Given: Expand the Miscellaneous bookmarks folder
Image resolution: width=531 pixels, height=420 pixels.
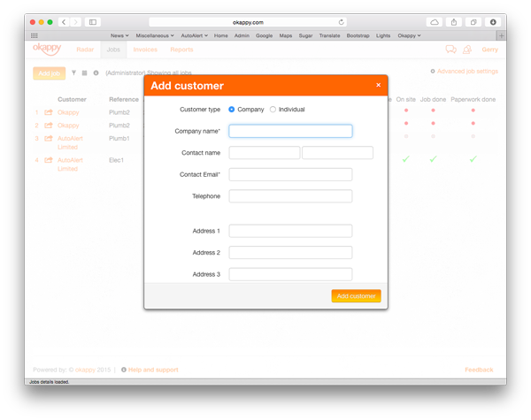Looking at the screenshot, I should [x=155, y=35].
